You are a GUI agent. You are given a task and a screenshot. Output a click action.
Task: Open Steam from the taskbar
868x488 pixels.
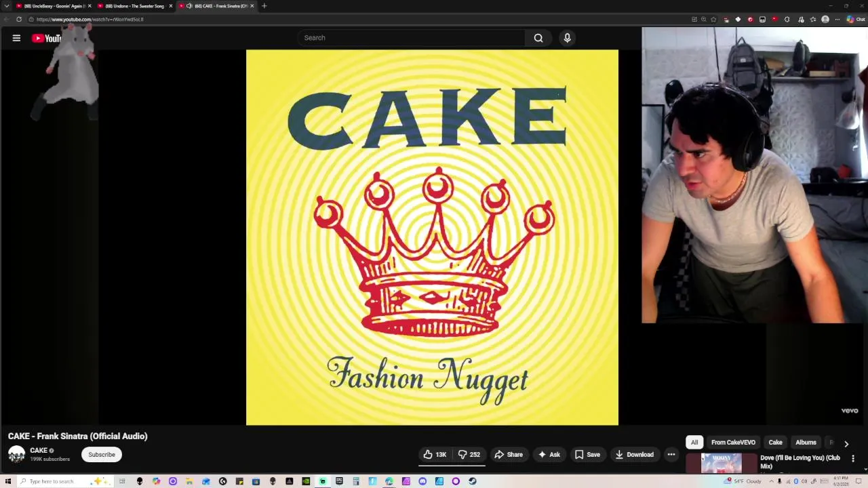point(472,481)
